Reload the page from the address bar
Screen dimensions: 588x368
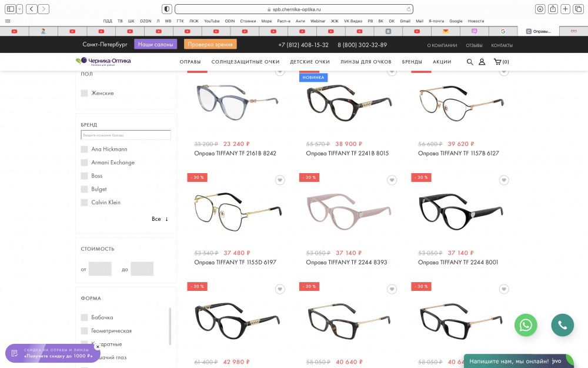pyautogui.click(x=409, y=9)
